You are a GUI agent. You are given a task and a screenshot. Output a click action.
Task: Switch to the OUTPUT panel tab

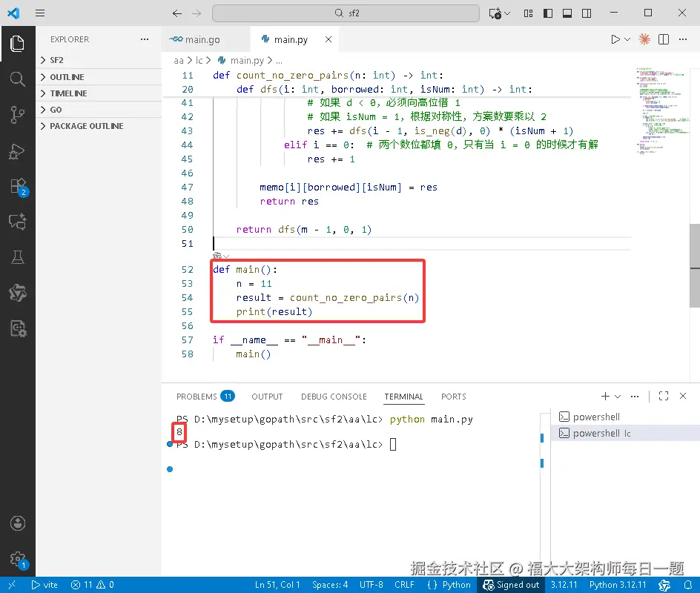coord(267,397)
